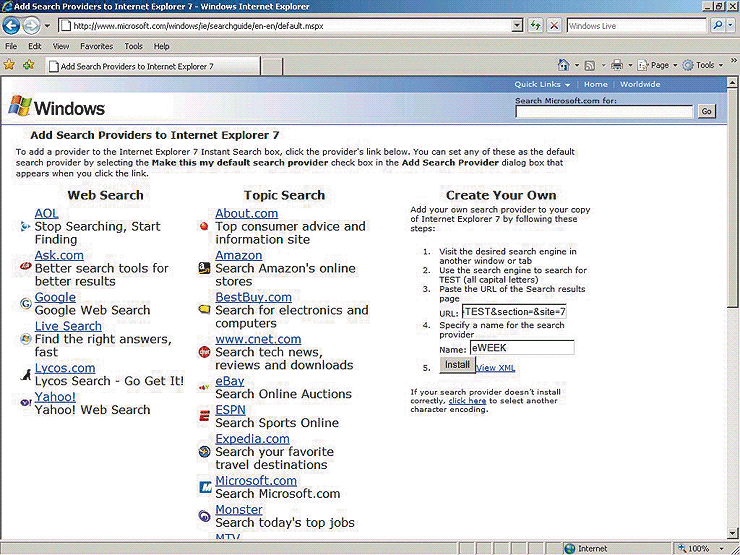Open the Tools menu in menu bar
The height and width of the screenshot is (555, 740).
pyautogui.click(x=133, y=46)
